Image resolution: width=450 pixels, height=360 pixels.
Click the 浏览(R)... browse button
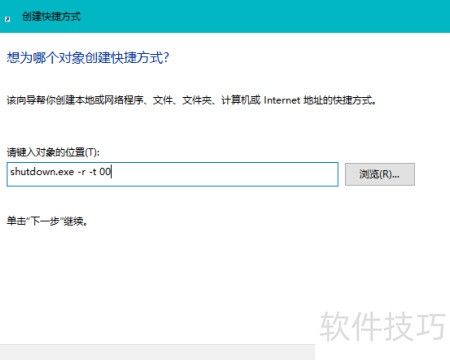380,174
